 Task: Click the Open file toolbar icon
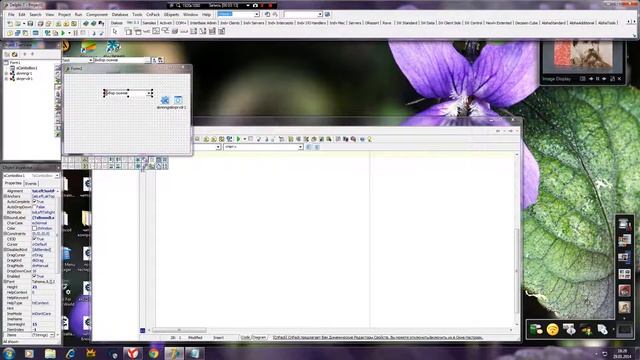(18, 24)
